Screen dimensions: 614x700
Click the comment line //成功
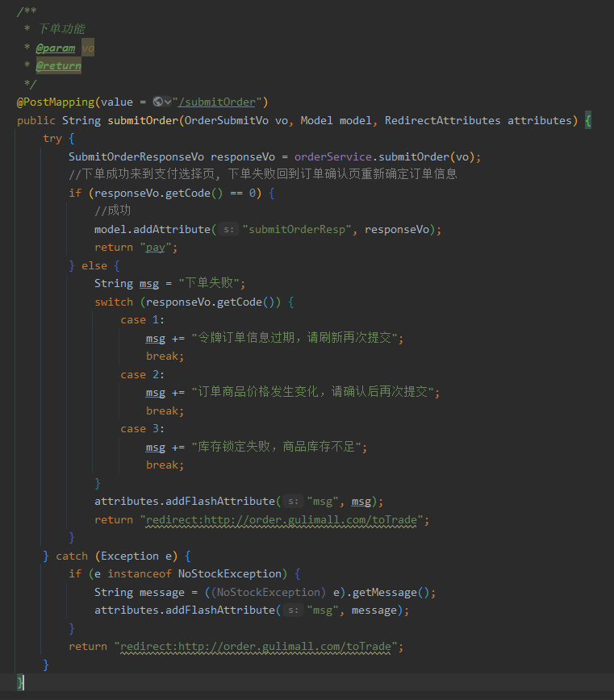coord(112,210)
